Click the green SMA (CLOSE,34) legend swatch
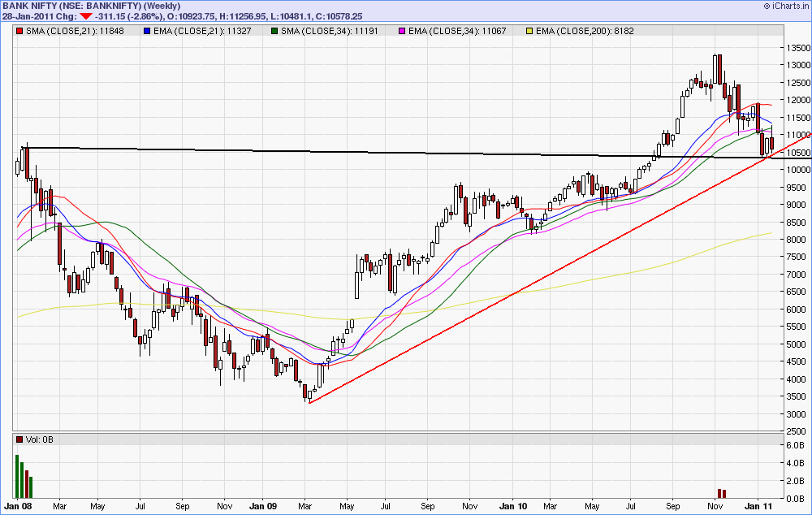This screenshot has height=515, width=812. click(274, 31)
